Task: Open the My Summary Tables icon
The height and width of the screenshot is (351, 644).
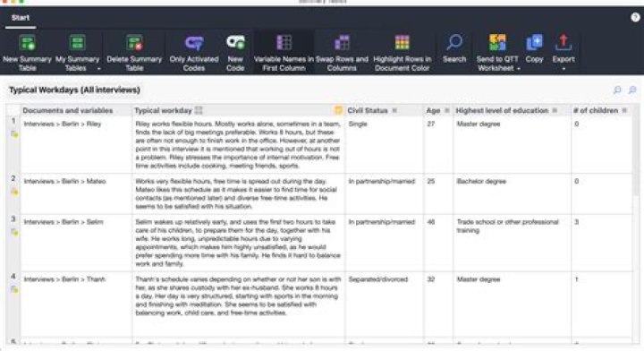Action: pos(77,43)
